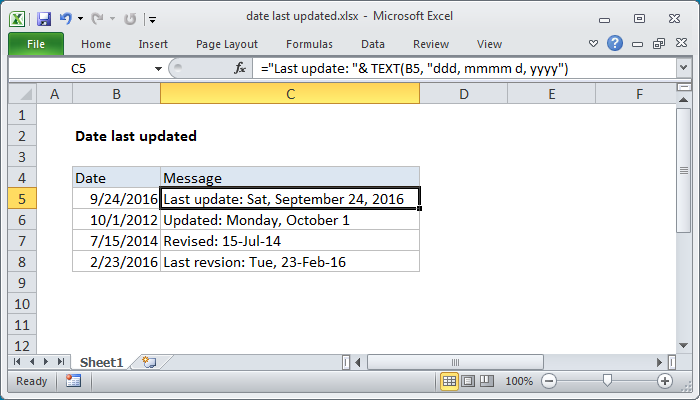
Task: Click the green File button
Action: 34,44
